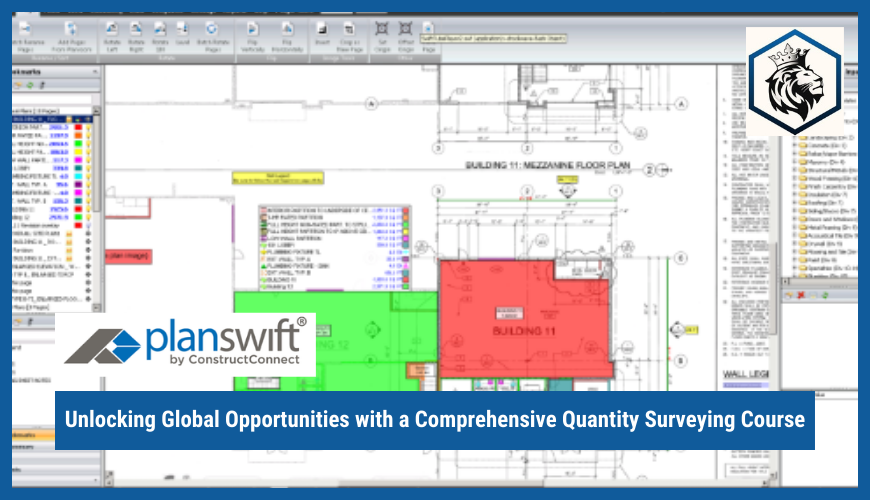Select the Specialties folder
Image resolution: width=870 pixels, height=500 pixels.
click(830, 268)
